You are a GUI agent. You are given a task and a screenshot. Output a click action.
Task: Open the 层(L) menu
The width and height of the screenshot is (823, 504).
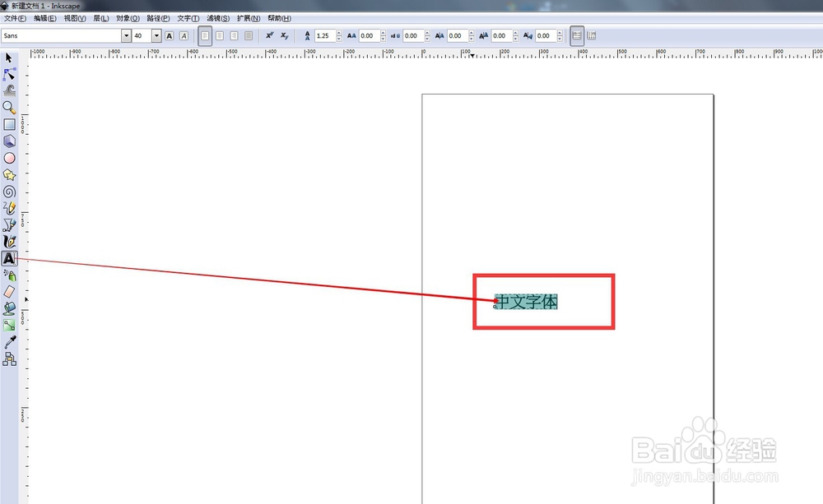click(101, 18)
